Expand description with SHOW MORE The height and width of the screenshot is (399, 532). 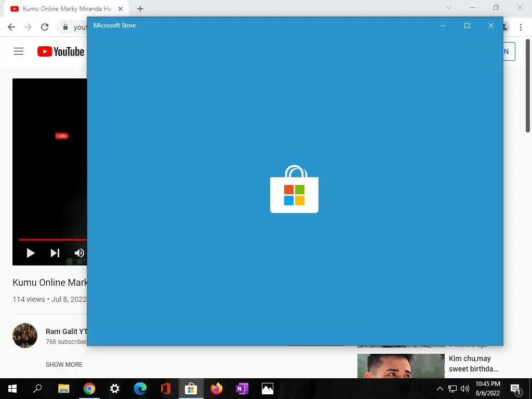click(64, 364)
